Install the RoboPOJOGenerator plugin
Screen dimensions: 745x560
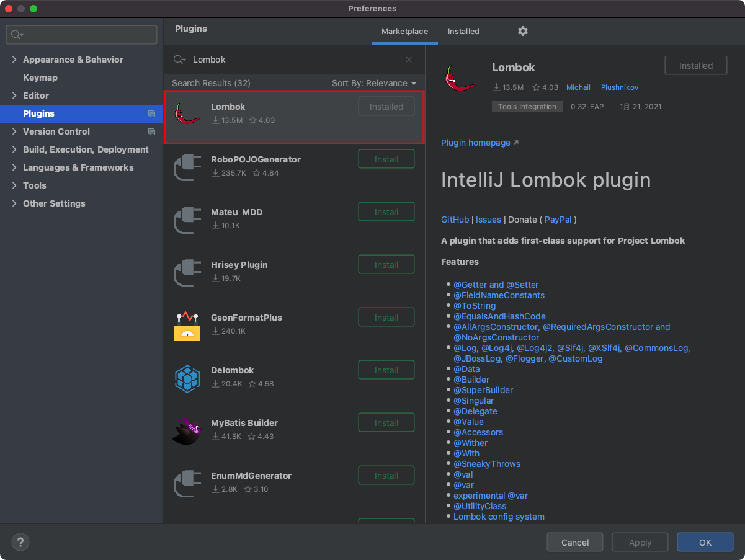point(386,159)
